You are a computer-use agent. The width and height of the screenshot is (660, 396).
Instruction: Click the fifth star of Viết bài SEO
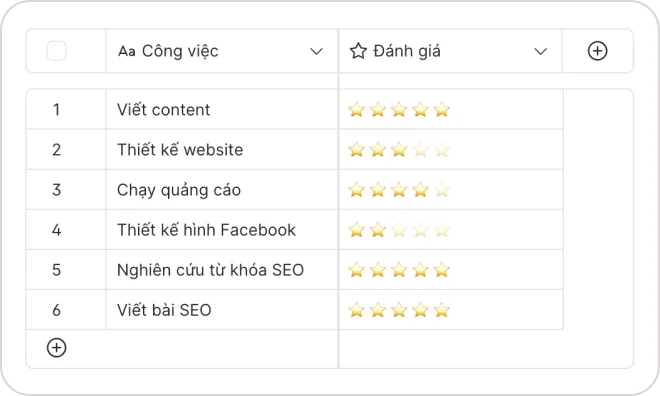(x=442, y=310)
